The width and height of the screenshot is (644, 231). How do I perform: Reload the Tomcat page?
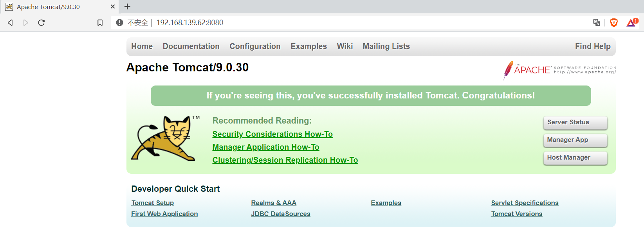41,23
